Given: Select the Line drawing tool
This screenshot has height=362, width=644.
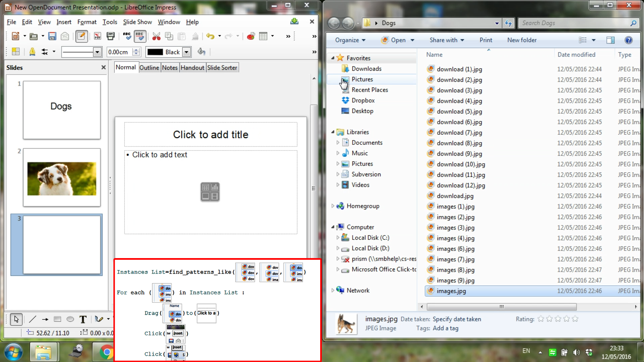Looking at the screenshot, I should click(33, 319).
